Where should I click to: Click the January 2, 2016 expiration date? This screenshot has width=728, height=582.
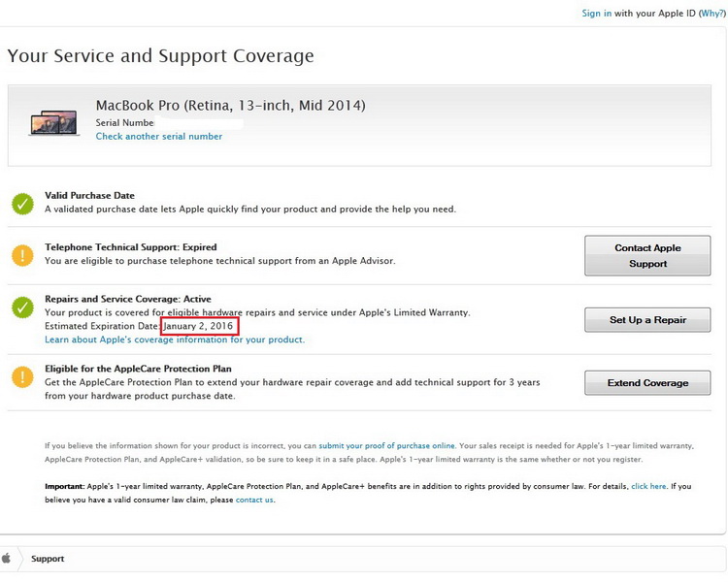coord(199,327)
